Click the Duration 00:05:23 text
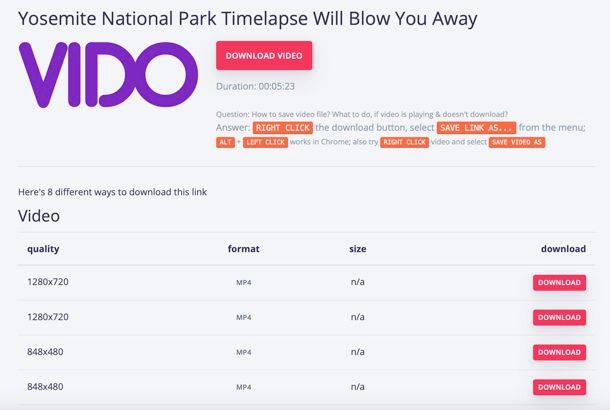 pos(255,86)
